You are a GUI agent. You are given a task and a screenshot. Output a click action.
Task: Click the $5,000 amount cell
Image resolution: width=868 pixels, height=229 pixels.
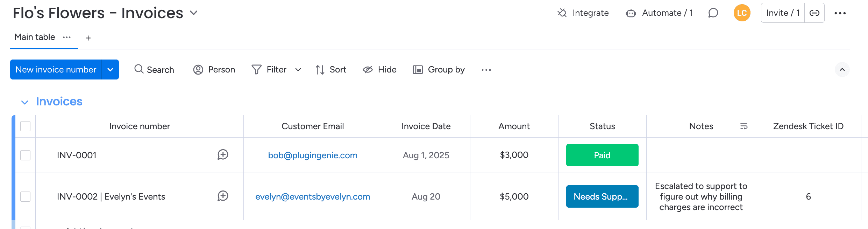pos(514,196)
